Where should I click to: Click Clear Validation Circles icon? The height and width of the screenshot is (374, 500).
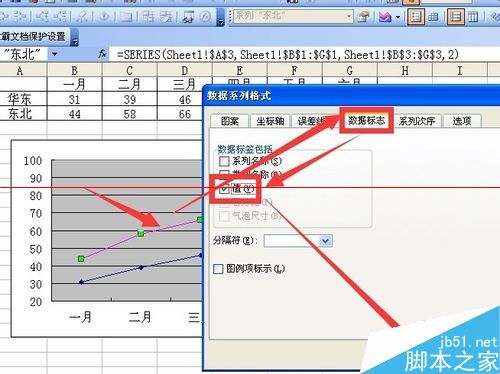pos(165,16)
